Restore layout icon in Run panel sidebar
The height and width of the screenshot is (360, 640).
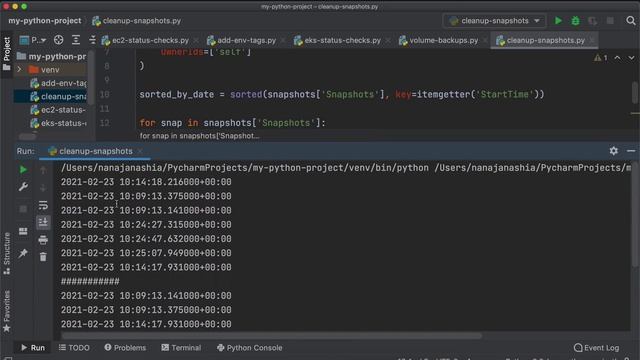tap(23, 231)
